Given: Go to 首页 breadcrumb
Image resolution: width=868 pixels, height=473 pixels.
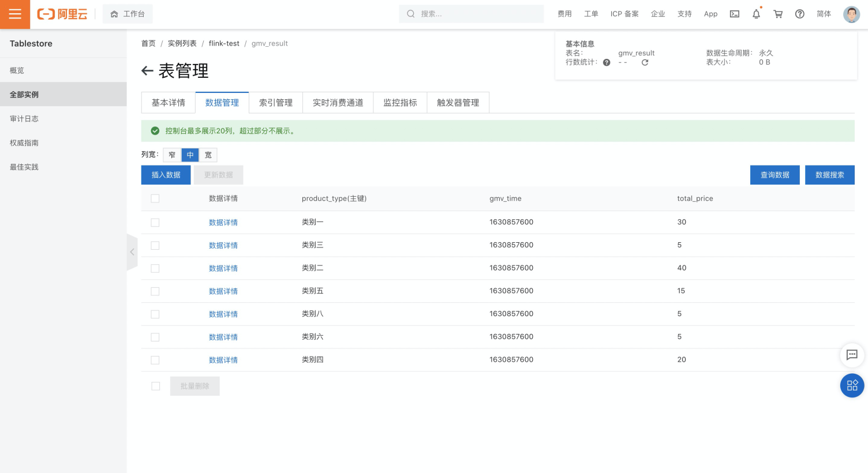Looking at the screenshot, I should click(148, 43).
